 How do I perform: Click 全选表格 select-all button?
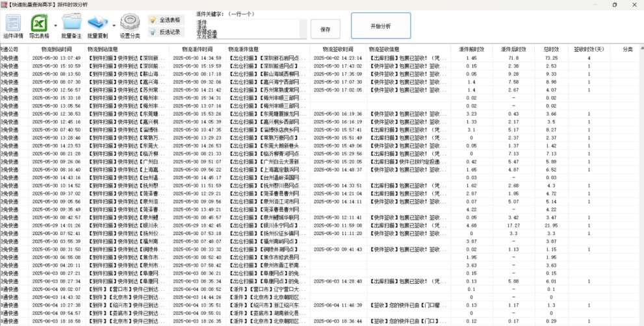[166, 19]
